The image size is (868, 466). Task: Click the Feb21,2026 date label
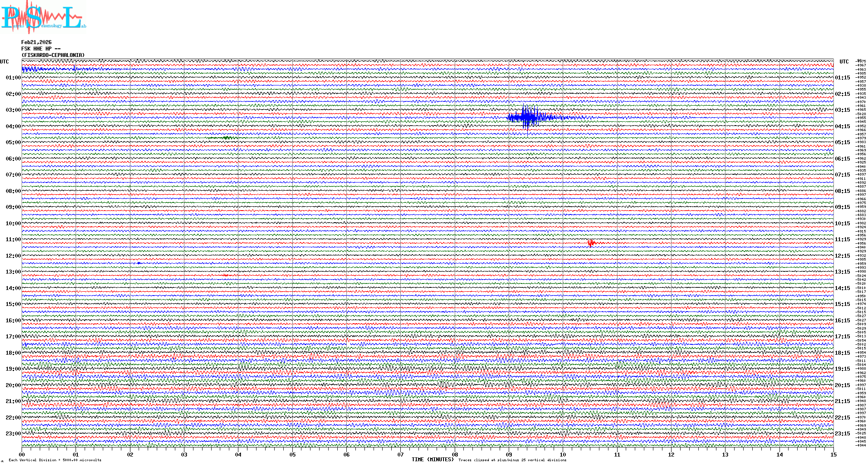point(36,42)
